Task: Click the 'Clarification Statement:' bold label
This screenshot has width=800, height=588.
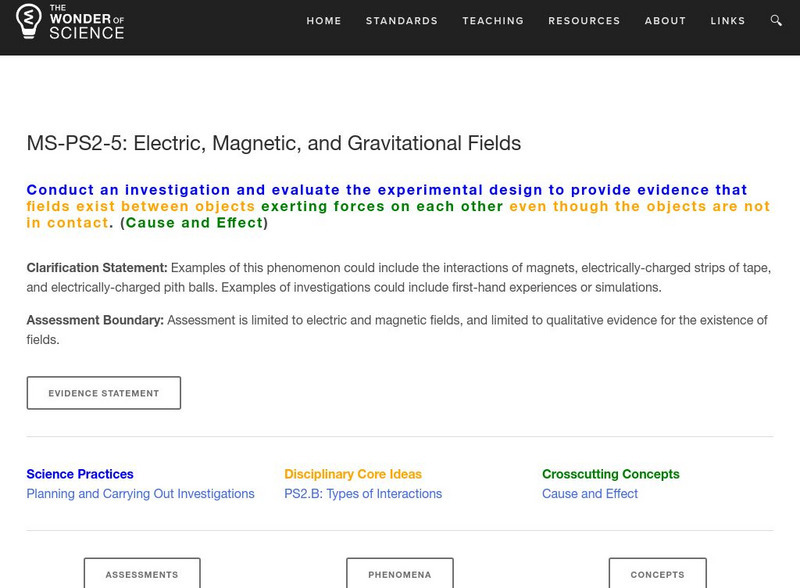Action: [97, 267]
